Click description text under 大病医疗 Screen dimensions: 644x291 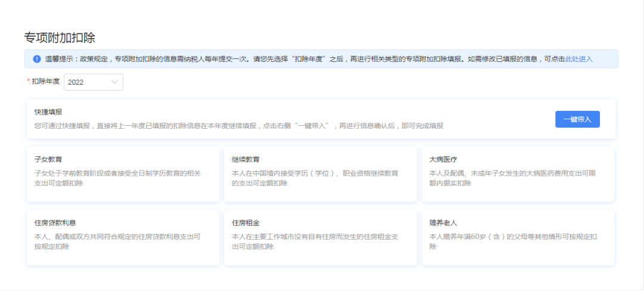tap(513, 178)
